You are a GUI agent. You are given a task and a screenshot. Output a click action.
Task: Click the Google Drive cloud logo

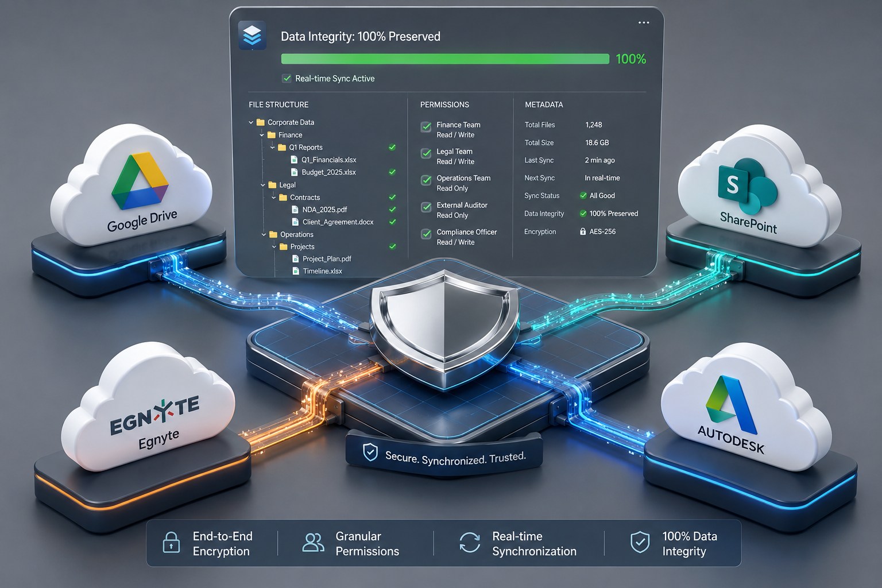pyautogui.click(x=141, y=181)
